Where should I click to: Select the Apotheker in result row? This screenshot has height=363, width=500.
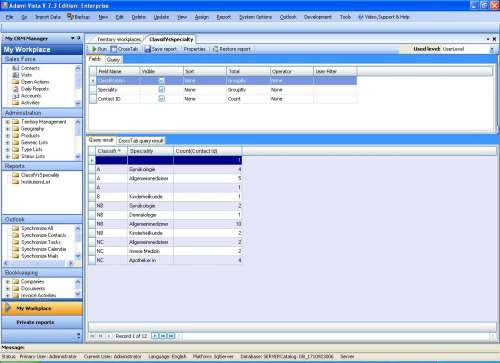168,260
